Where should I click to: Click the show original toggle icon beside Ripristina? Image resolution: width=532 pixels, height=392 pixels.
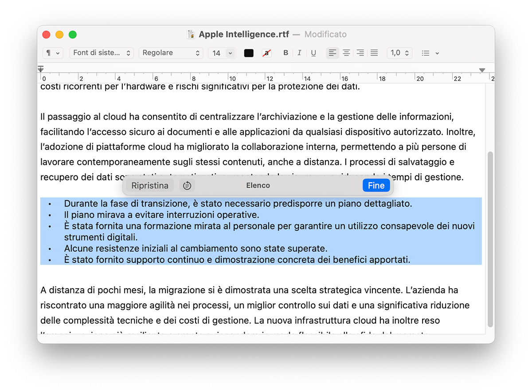(187, 185)
